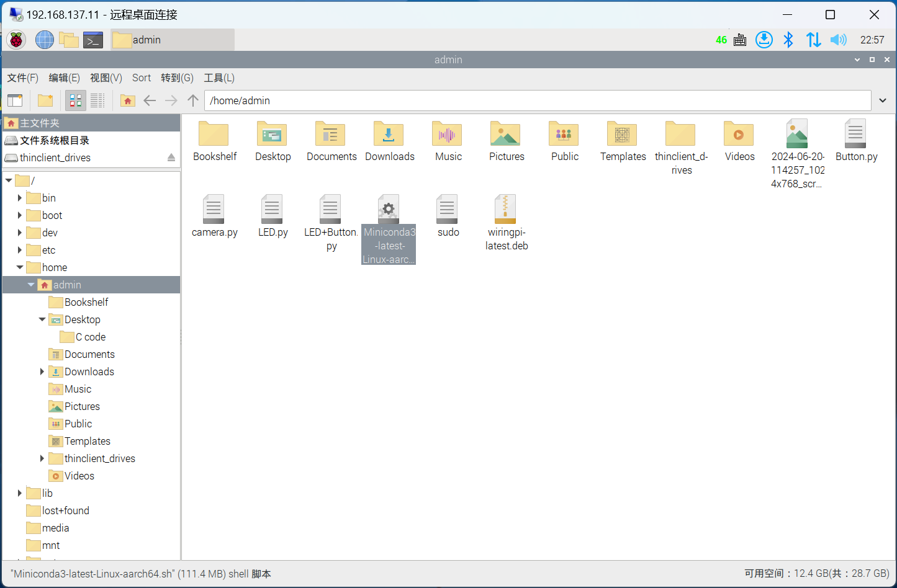Select the Public folder icon
This screenshot has width=897, height=588.
[x=564, y=133]
